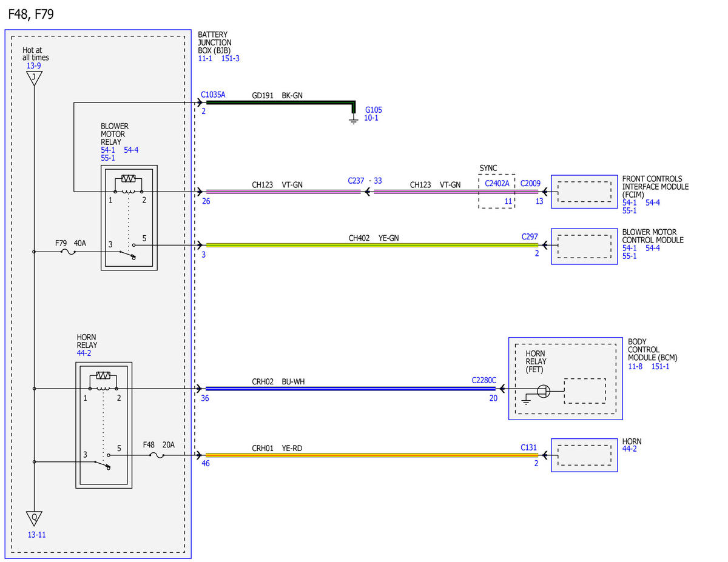Image resolution: width=728 pixels, height=562 pixels.
Task: Click the F79 40A fuse symbol
Action: (69, 252)
